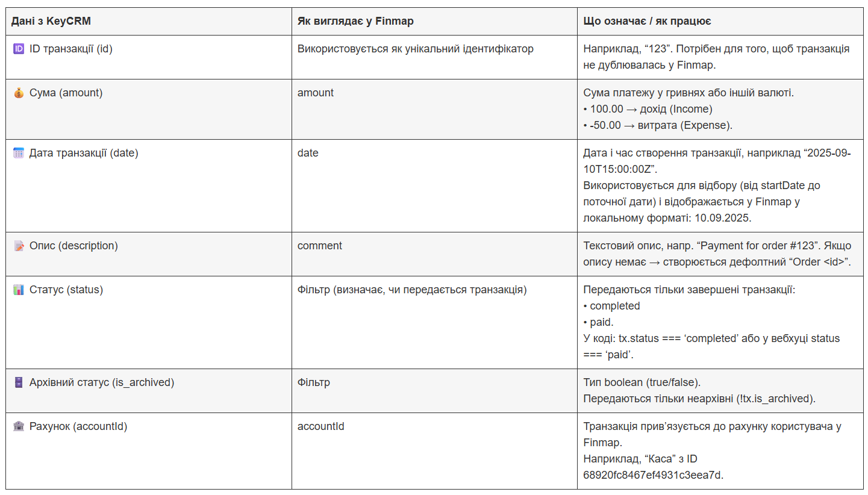Click the bank building icon for account
Screen dimensions: 868x495
[19, 427]
